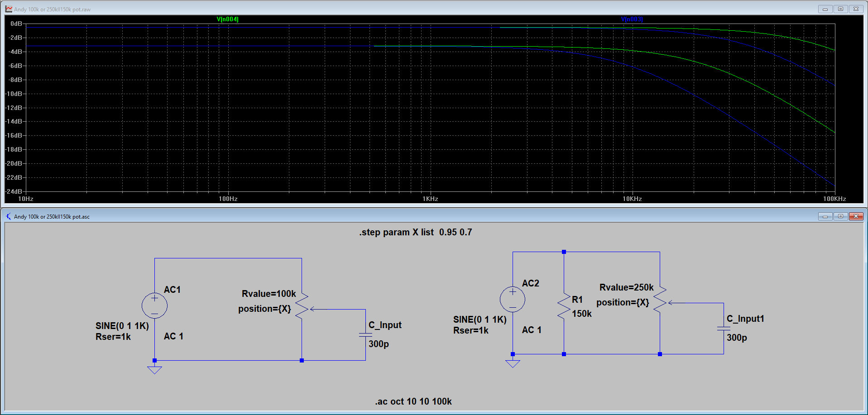Click the 100Hz frequency axis label
Viewport: 868px width, 415px height.
(228, 199)
